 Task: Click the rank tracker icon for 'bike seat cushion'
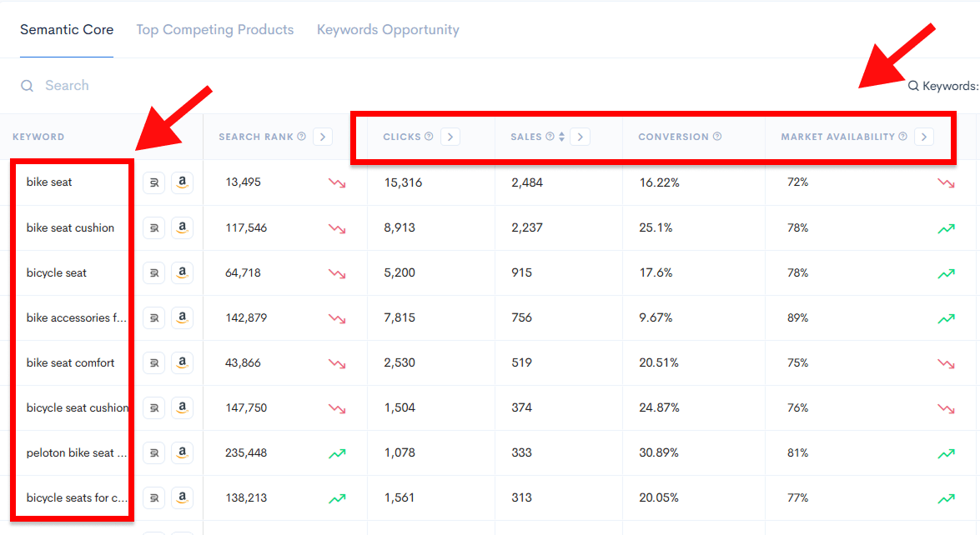click(153, 227)
